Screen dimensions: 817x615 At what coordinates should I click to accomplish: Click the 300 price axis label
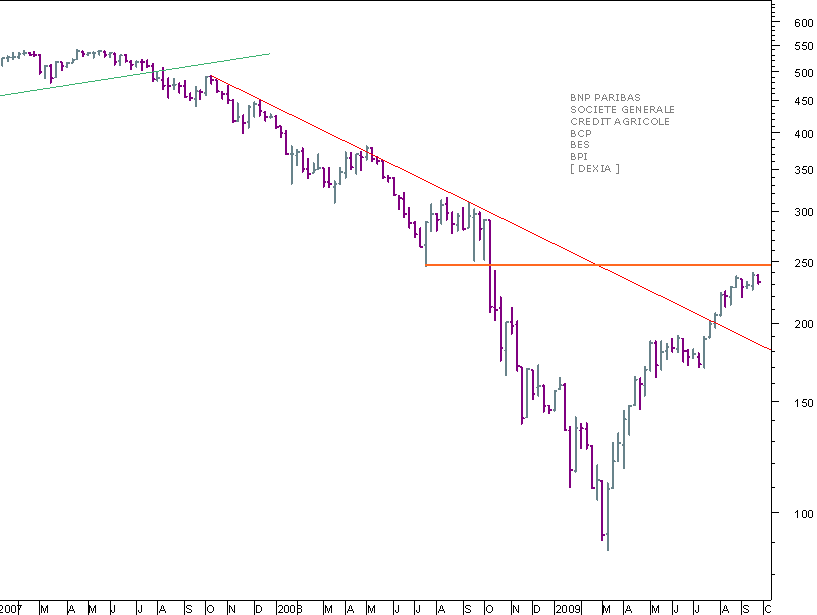tap(803, 212)
